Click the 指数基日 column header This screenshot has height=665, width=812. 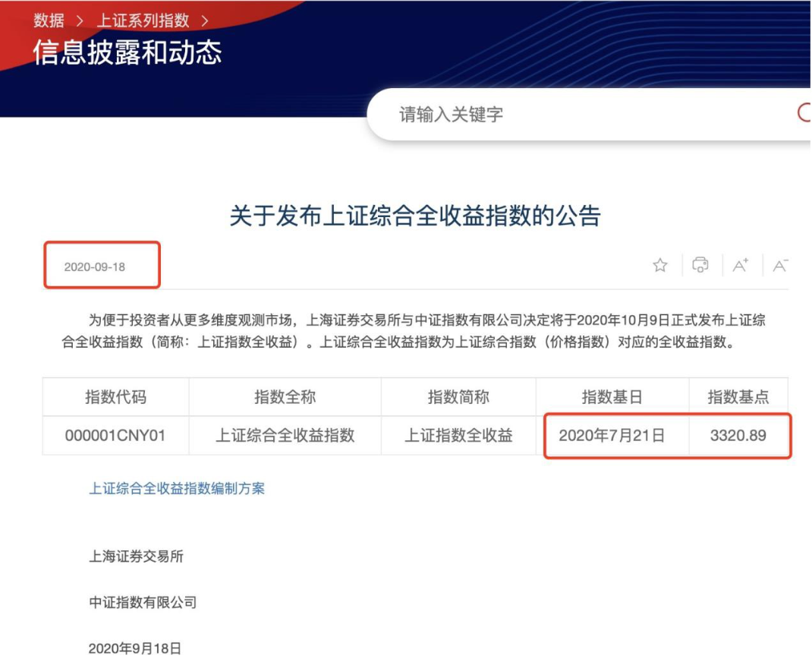(x=612, y=397)
